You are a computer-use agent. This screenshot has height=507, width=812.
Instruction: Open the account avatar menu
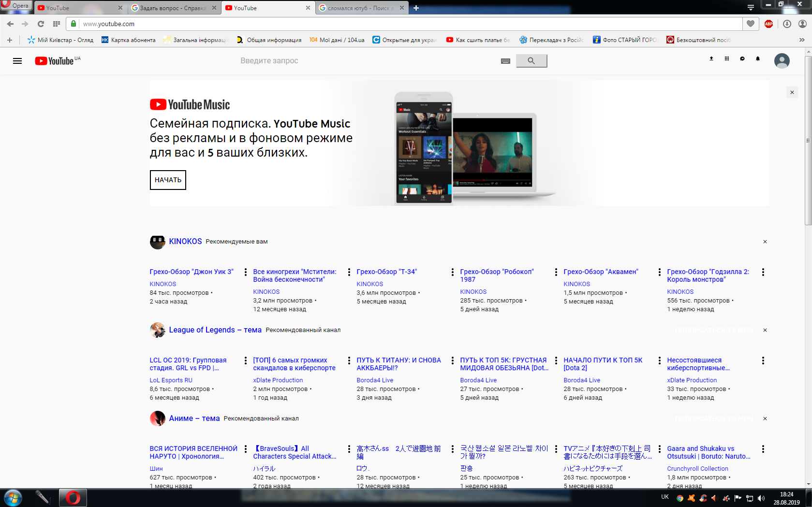[782, 61]
